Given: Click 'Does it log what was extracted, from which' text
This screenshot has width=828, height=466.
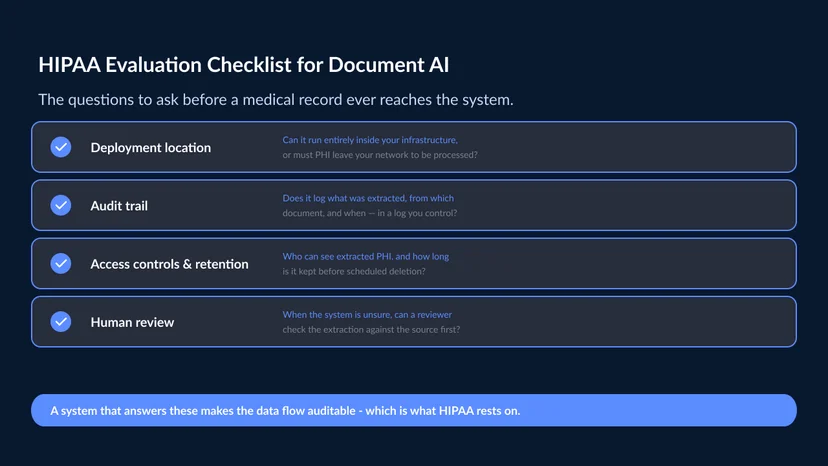Looking at the screenshot, I should click(x=368, y=198).
